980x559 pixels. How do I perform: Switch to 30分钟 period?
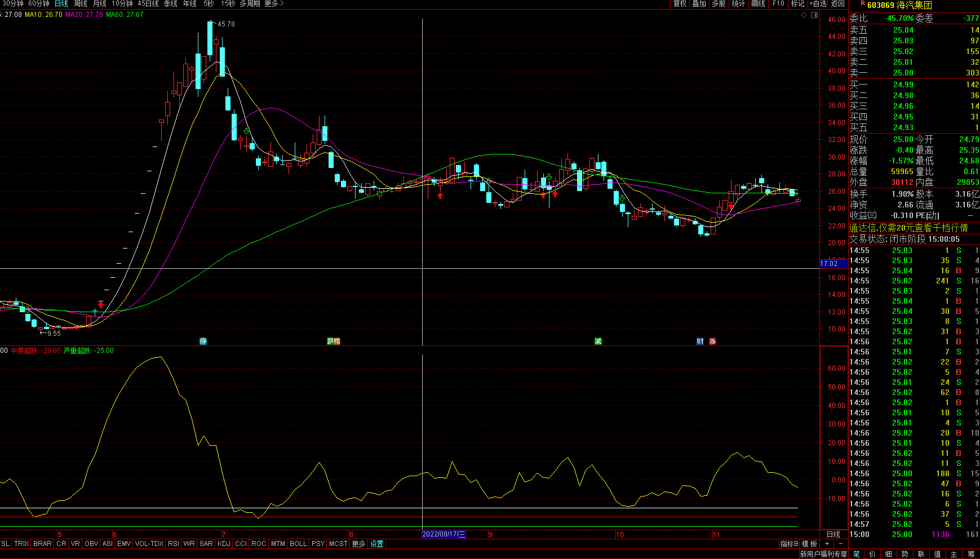[x=13, y=4]
